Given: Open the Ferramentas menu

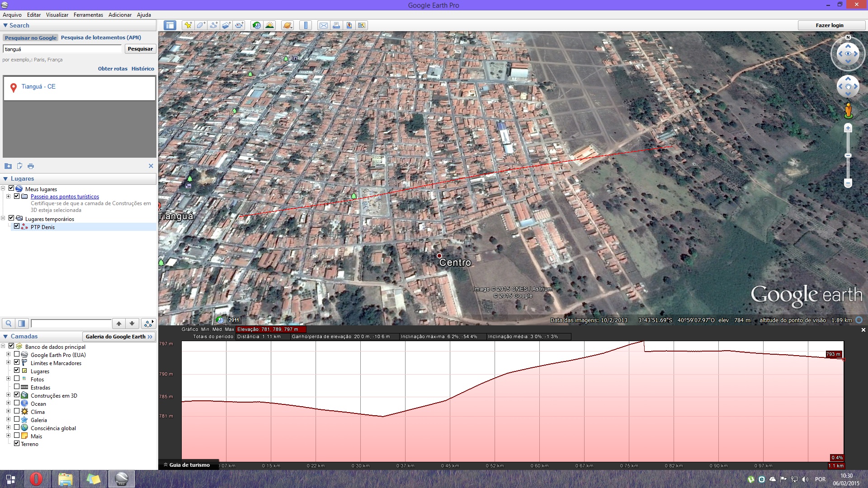Looking at the screenshot, I should 88,15.
